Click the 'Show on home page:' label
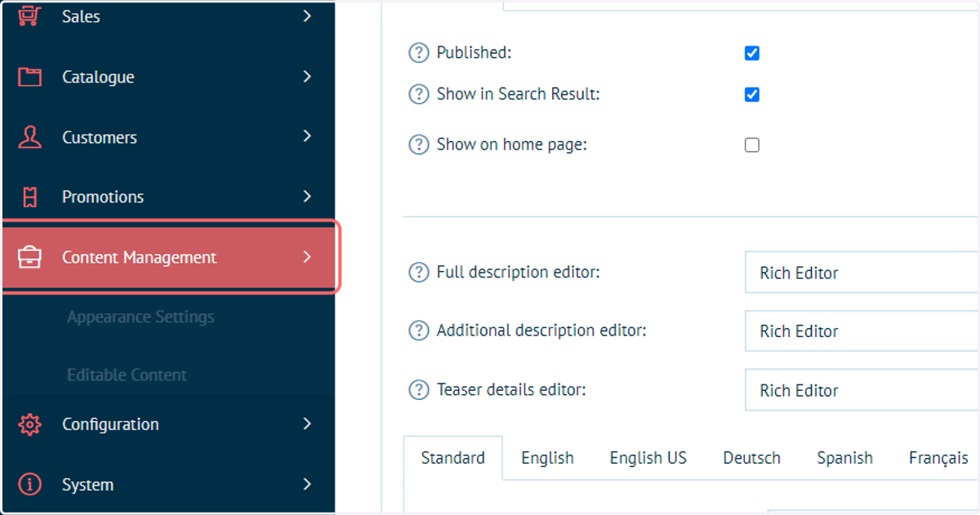 512,144
